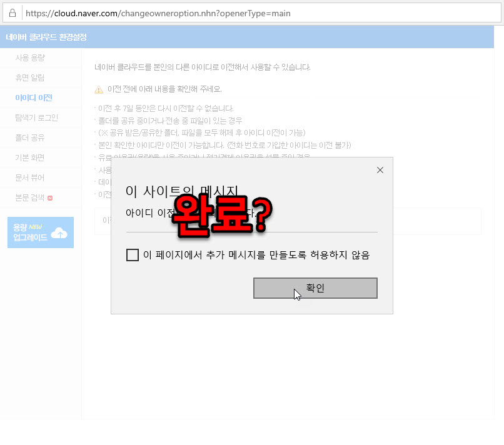This screenshot has height=445, width=504.
Task: Click text '본인 확인한 아이디만 이전이 가능합니다'
Action: tap(161, 145)
